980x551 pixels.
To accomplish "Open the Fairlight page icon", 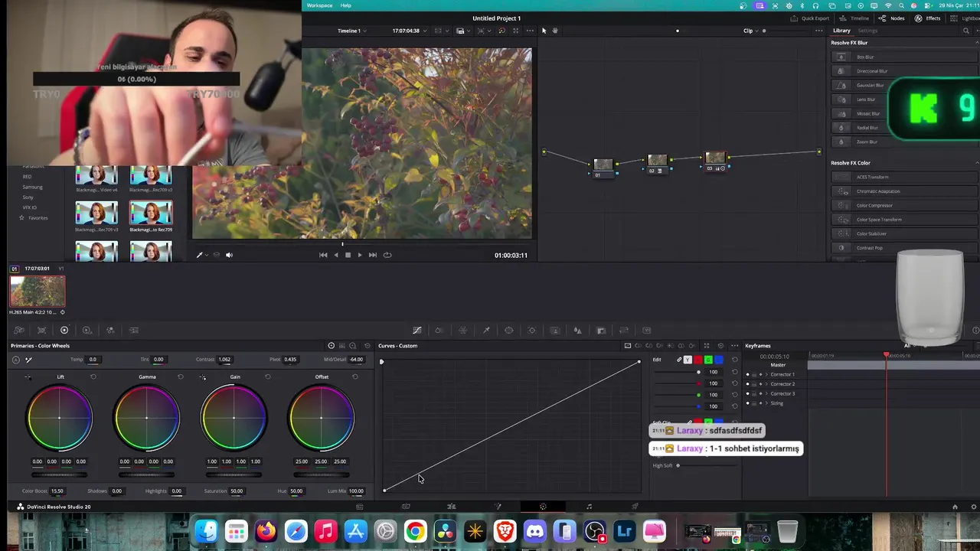I will coord(589,507).
